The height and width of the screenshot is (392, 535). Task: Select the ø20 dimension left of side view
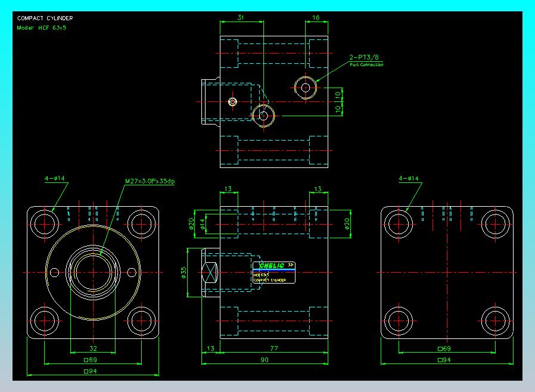click(191, 224)
